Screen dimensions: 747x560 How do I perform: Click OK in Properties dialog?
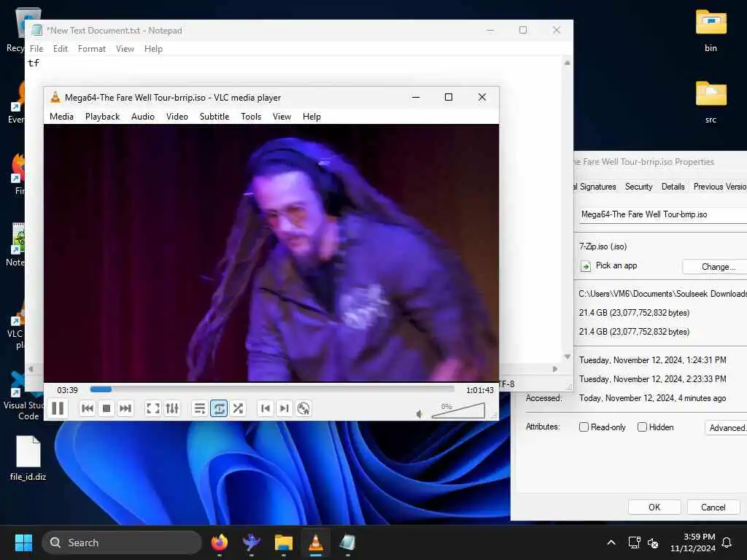click(654, 507)
